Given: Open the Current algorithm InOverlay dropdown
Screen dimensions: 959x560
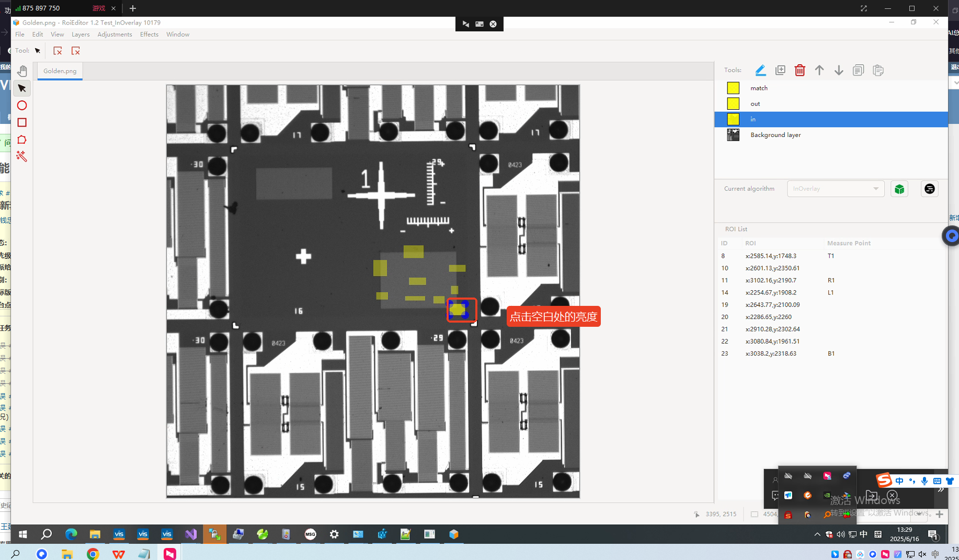Looking at the screenshot, I should point(836,189).
